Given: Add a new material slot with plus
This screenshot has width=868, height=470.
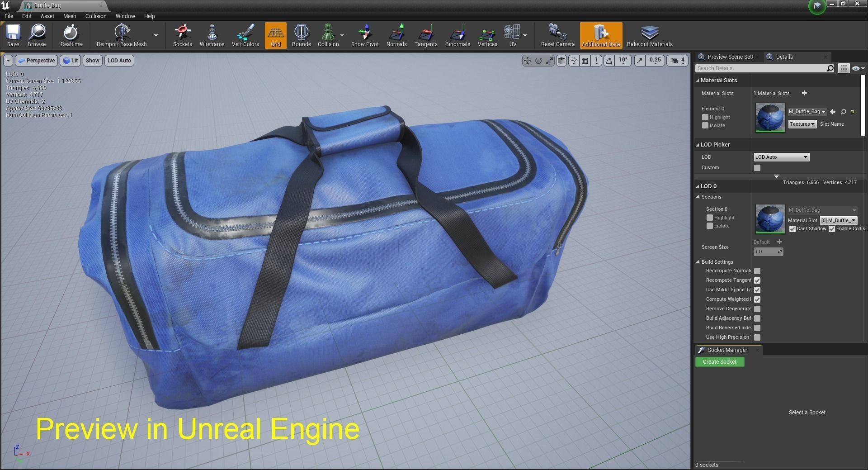Looking at the screenshot, I should point(804,93).
